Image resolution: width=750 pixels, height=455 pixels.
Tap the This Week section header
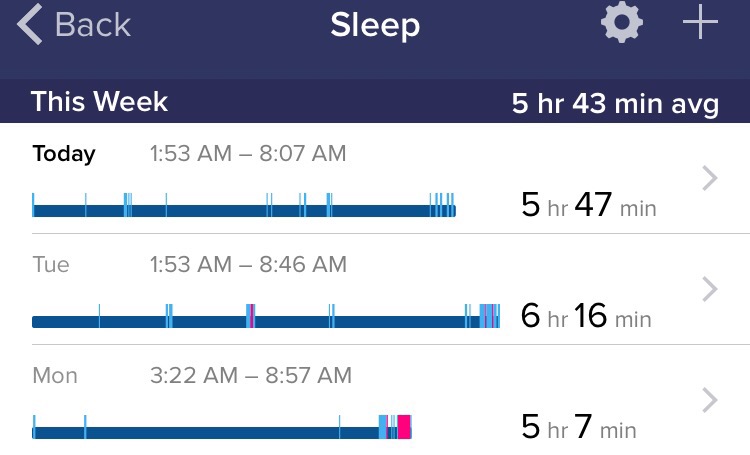pyautogui.click(x=99, y=102)
